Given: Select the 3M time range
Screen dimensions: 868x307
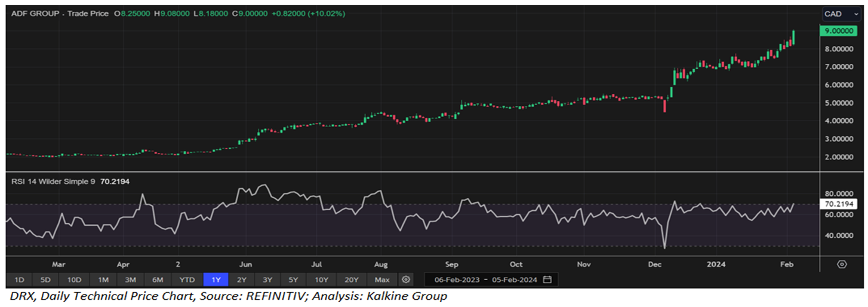Looking at the screenshot, I should (131, 280).
